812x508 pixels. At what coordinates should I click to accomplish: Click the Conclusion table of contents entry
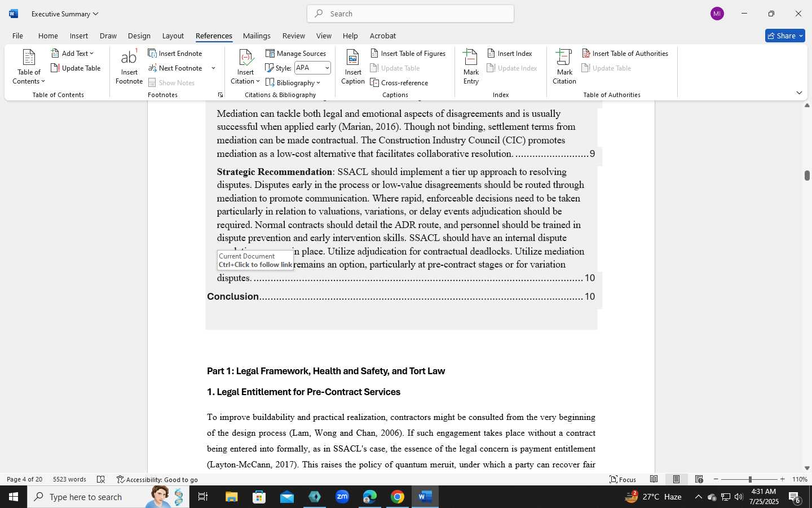point(401,296)
